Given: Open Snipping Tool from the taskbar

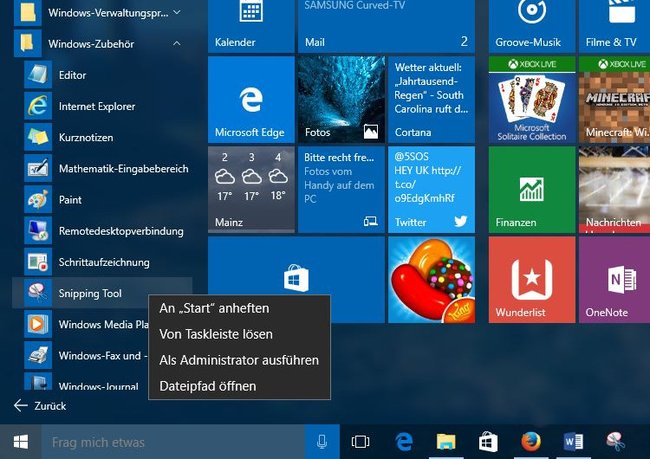Looking at the screenshot, I should [x=616, y=442].
